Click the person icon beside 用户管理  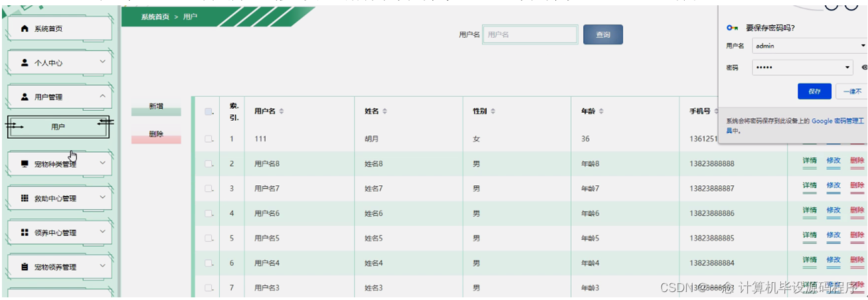coord(25,97)
